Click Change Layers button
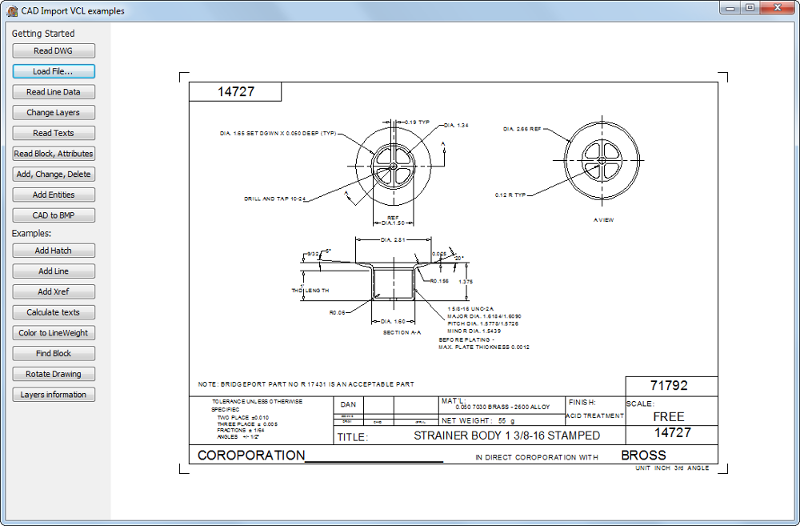The image size is (800, 526). 54,112
